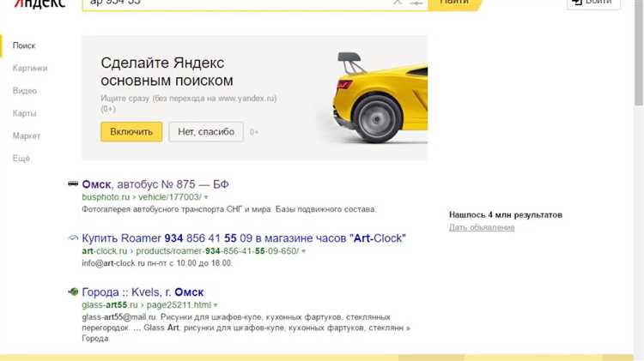
Task: Click text Фотогалерея автобусного транспорта СНГ и мира
Action: pos(177,209)
